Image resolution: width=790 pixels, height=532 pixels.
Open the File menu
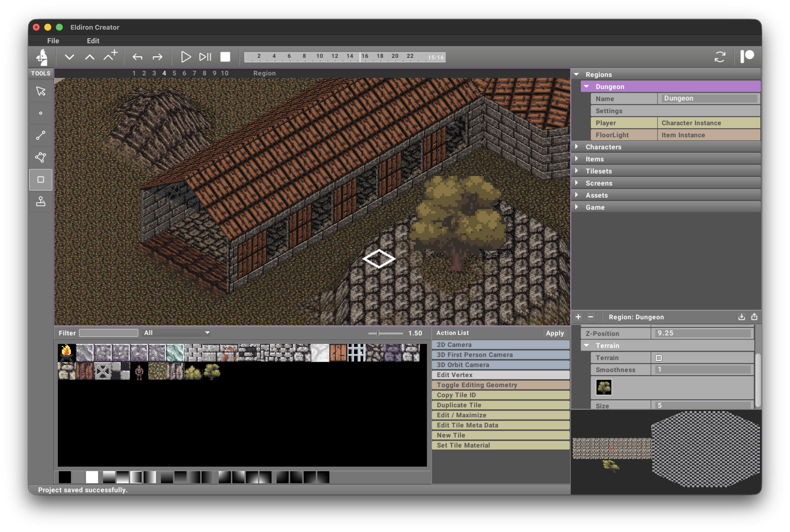53,41
